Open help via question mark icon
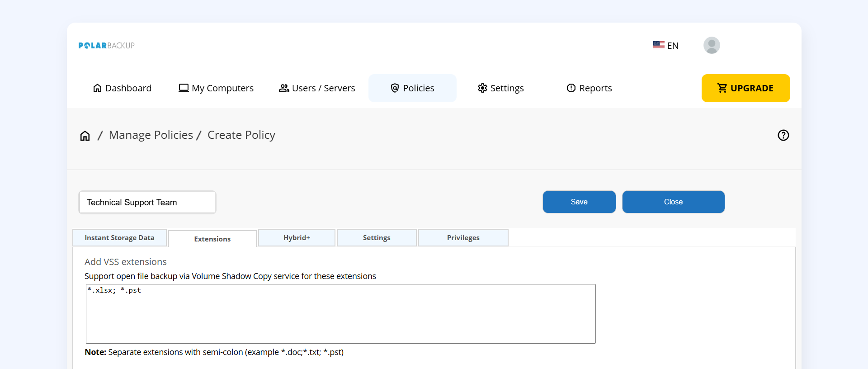Screen dimensions: 868x369 tap(783, 135)
